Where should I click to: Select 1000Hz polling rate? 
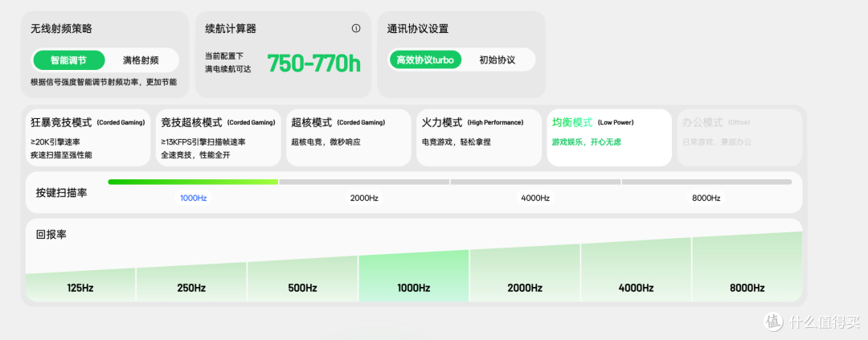pyautogui.click(x=414, y=277)
